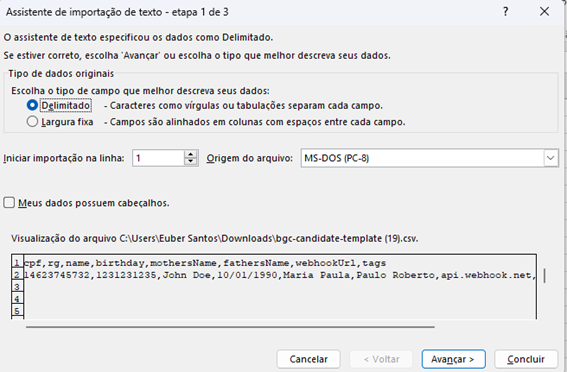
Task: Go to the next step with 'Avançar >'
Action: point(453,359)
